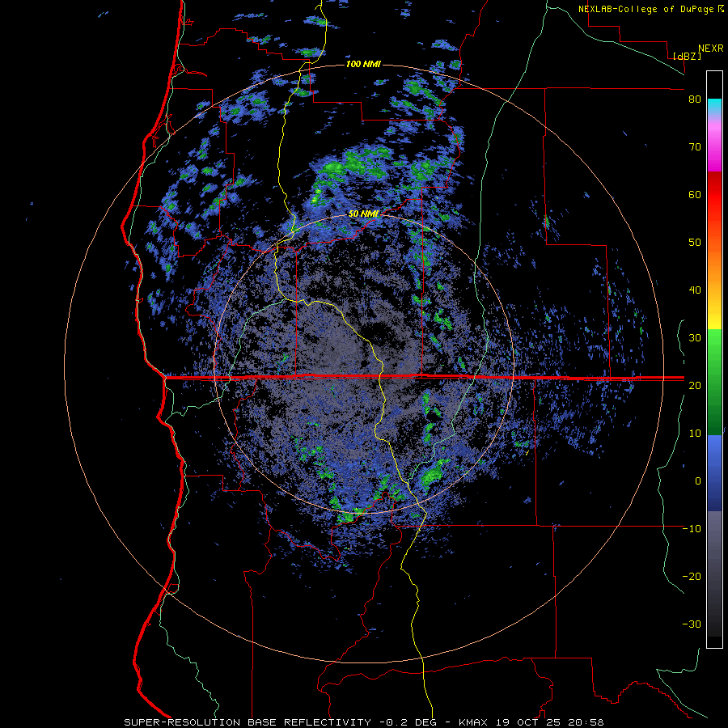Image resolution: width=728 pixels, height=728 pixels.
Task: Click the 30 value on the dBZ scale
Action: pos(695,338)
